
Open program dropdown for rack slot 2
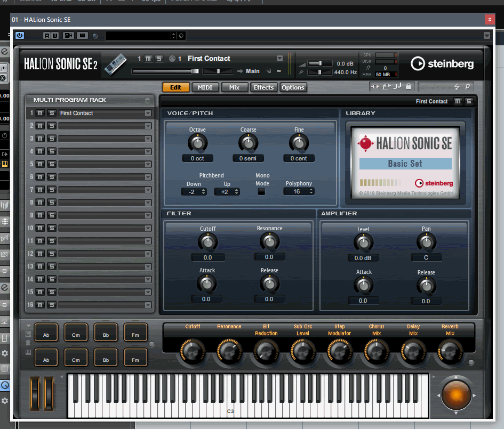pos(148,126)
